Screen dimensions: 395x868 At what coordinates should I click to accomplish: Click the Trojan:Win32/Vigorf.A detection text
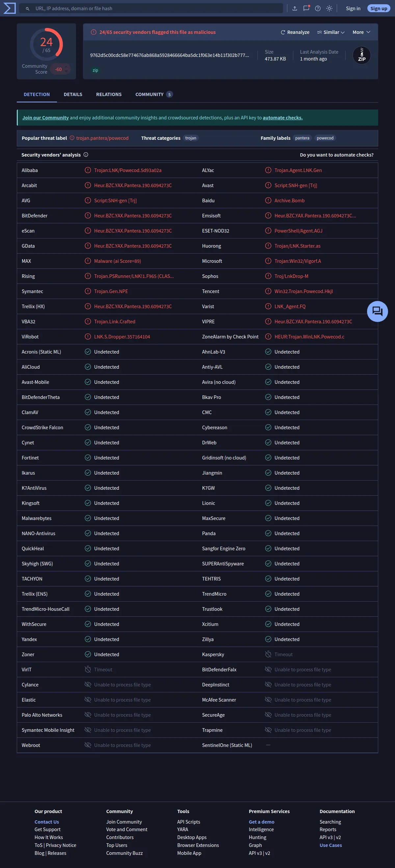tap(298, 261)
